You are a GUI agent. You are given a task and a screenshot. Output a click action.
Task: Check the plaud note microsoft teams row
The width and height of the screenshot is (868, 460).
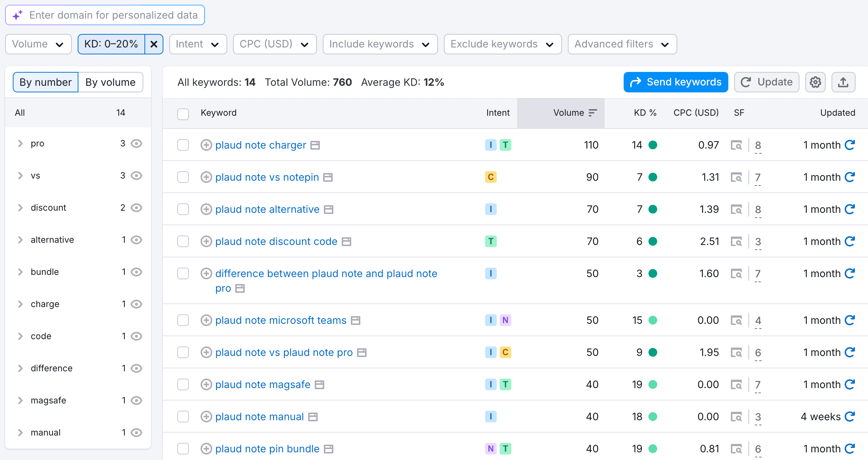coord(183,320)
